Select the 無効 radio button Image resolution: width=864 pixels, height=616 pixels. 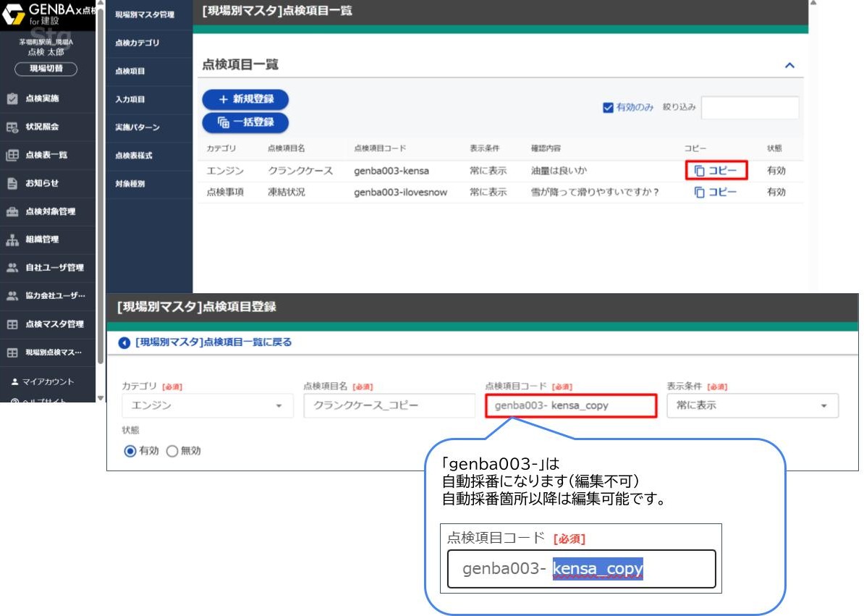(x=172, y=451)
